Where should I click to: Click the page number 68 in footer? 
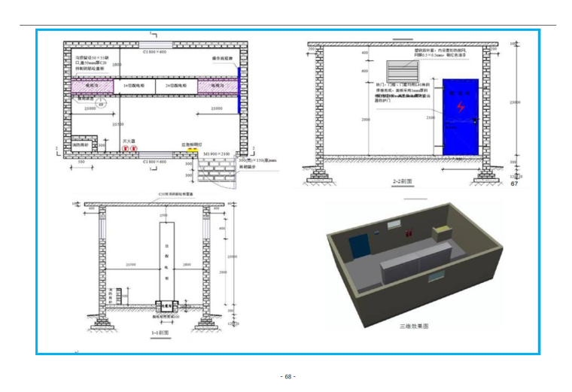point(286,375)
